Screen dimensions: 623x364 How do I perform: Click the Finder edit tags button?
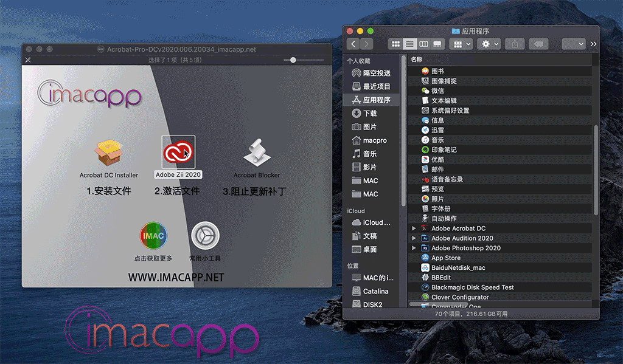pyautogui.click(x=539, y=44)
